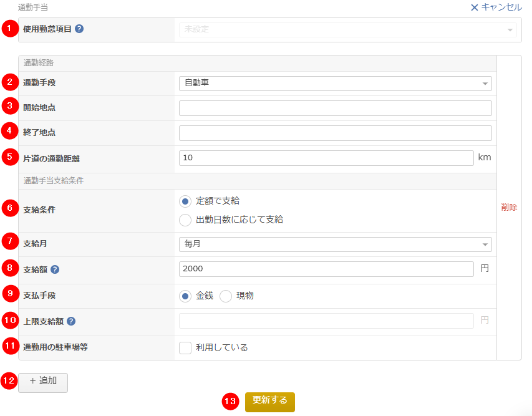Click help icon beside 支給額

[x=55, y=269]
